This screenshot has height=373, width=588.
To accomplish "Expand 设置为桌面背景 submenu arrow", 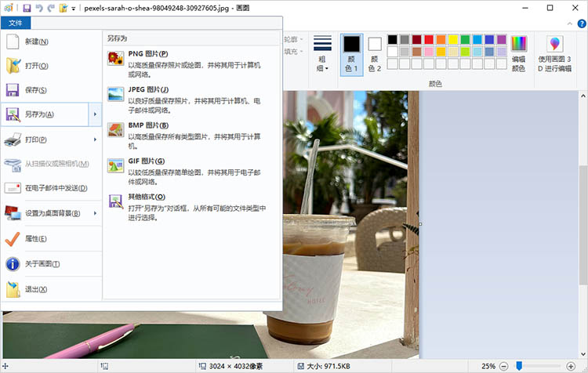I will point(95,213).
